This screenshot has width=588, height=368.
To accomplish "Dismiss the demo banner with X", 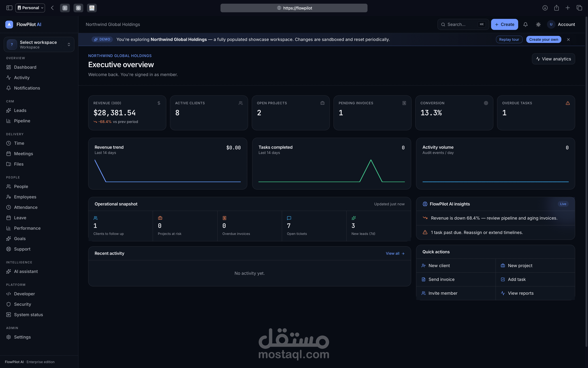I will (568, 39).
